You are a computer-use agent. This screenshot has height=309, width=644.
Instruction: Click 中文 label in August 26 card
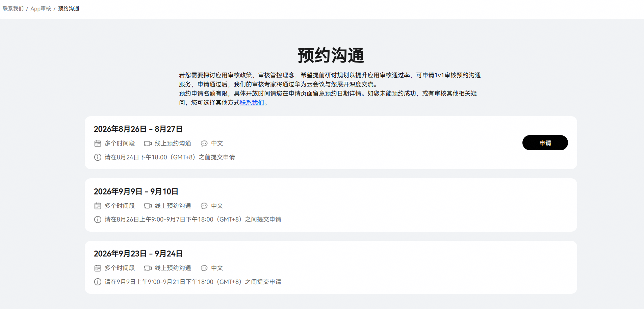[x=217, y=144]
